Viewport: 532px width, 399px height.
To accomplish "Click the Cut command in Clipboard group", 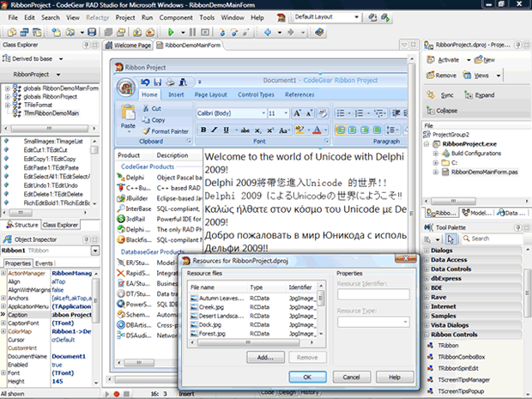I will (x=154, y=109).
